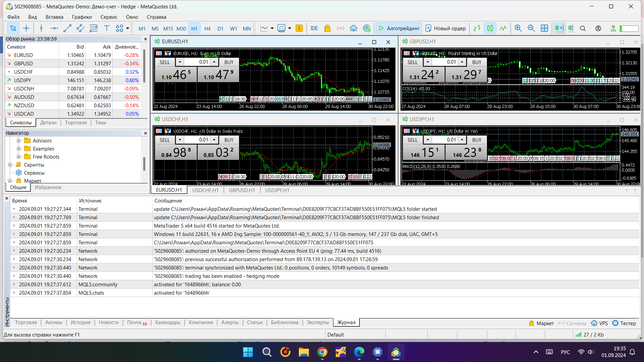Open the indicators list dropdown arrow

click(x=272, y=28)
